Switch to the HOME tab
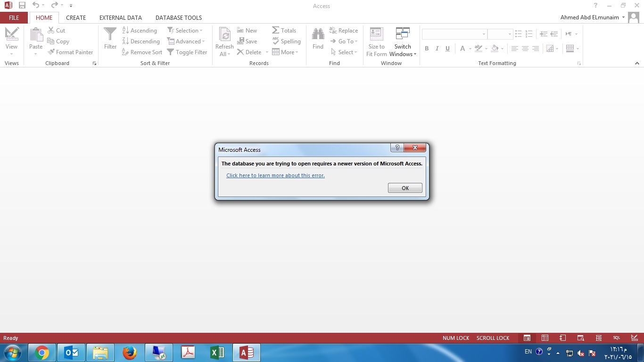Viewport: 644px width, 362px height. click(44, 17)
